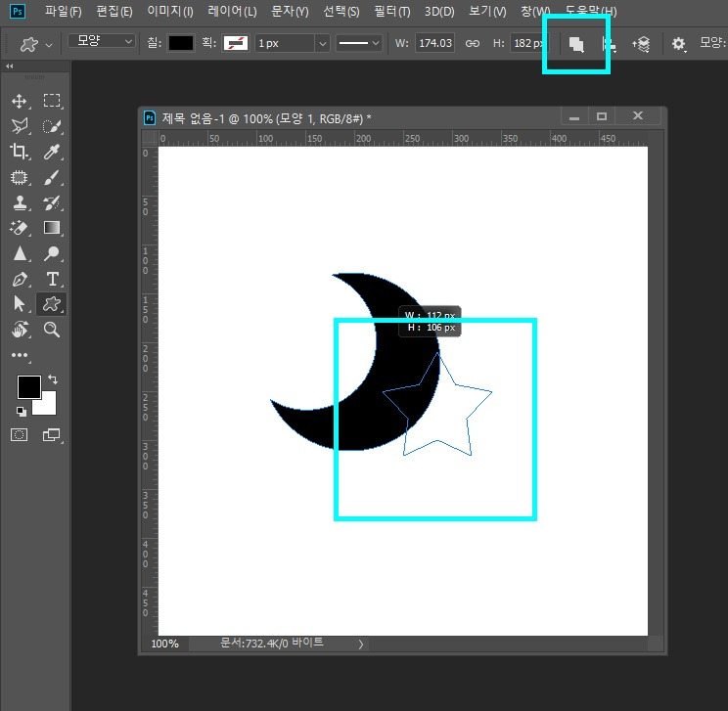The height and width of the screenshot is (711, 728).
Task: Choose the Crop tool
Action: click(19, 152)
